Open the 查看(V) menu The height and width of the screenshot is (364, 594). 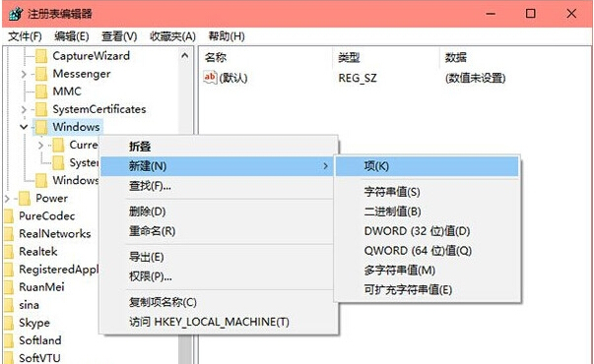[119, 36]
